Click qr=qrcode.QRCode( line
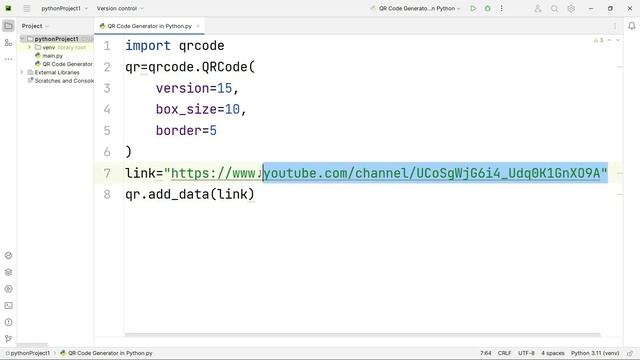This screenshot has height=360, width=640. click(190, 67)
